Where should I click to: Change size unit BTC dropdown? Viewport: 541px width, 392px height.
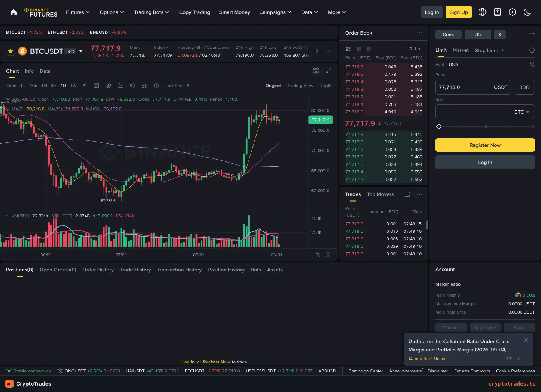pos(522,112)
